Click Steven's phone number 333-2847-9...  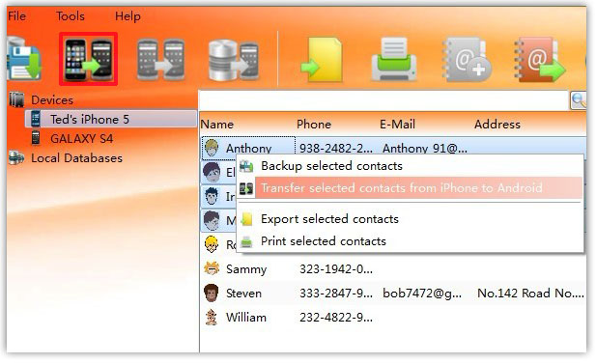click(x=336, y=294)
